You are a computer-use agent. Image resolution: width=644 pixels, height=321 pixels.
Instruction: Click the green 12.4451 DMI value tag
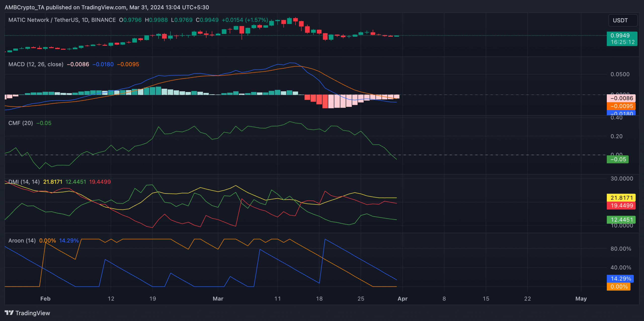tap(621, 220)
